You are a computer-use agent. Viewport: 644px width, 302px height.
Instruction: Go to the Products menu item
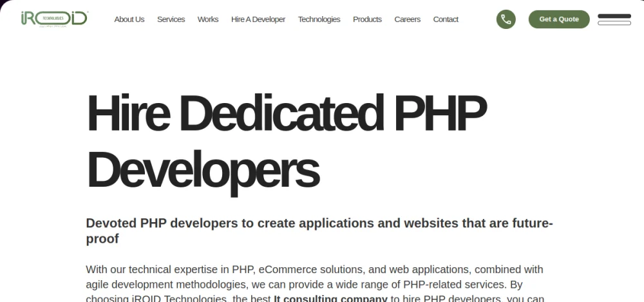[x=367, y=19]
